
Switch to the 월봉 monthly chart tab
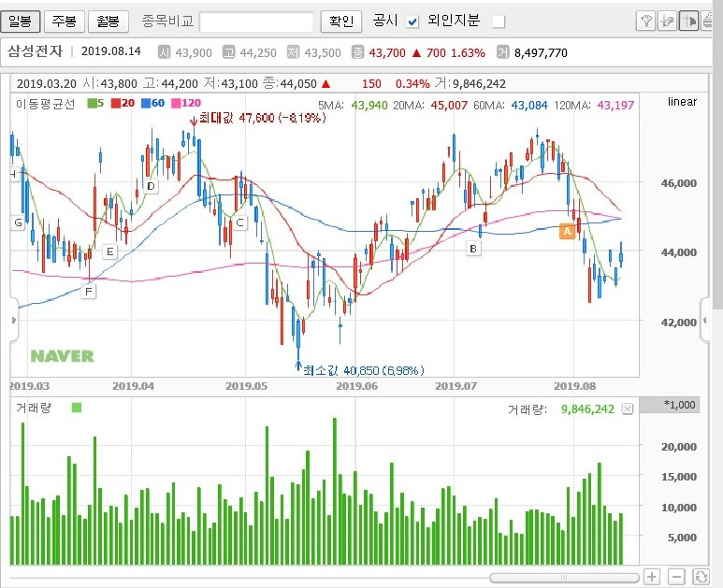108,22
